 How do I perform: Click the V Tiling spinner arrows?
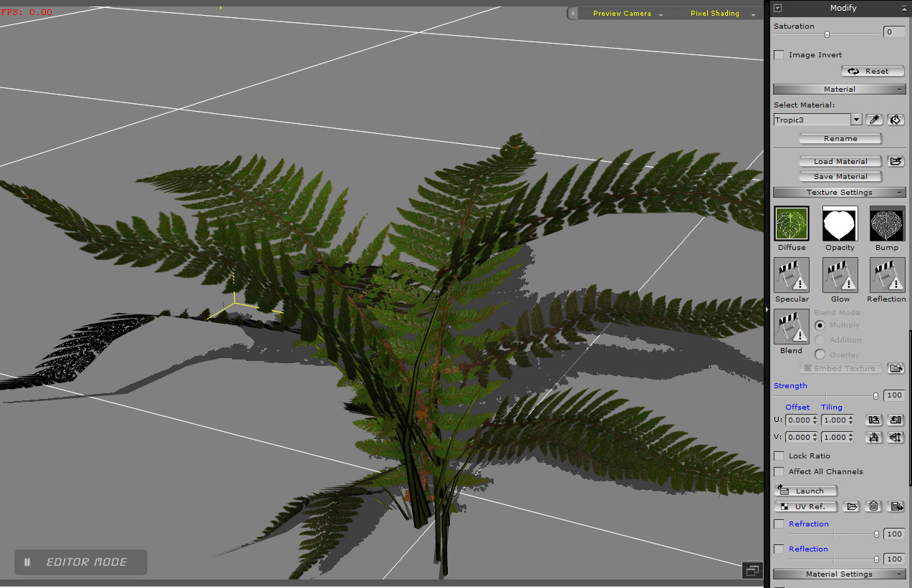click(x=851, y=437)
